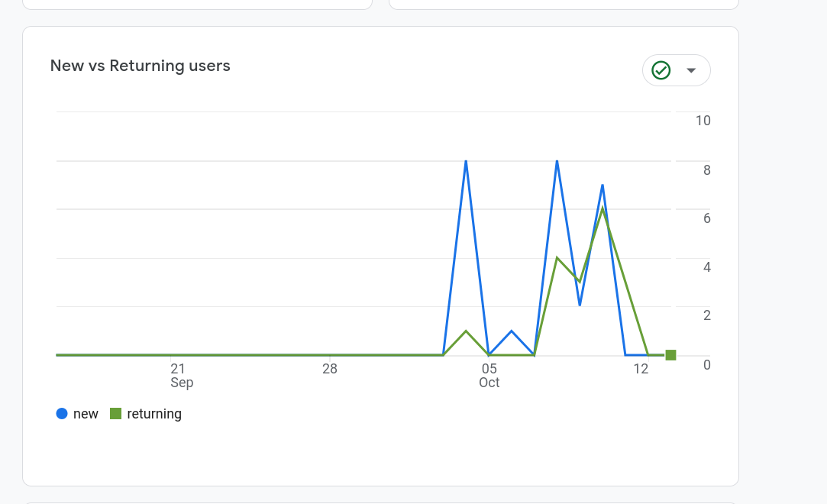827x504 pixels.
Task: Click the green line point at value 4
Action: pos(557,257)
